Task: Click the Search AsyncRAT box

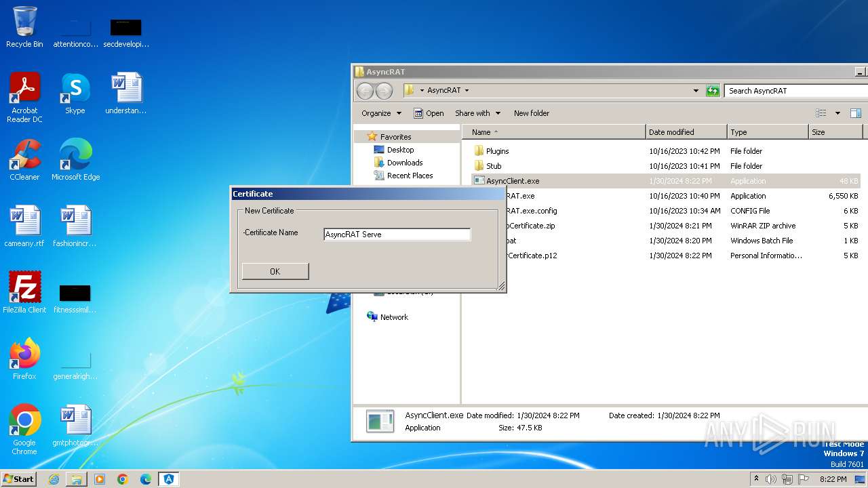Action: (x=796, y=90)
